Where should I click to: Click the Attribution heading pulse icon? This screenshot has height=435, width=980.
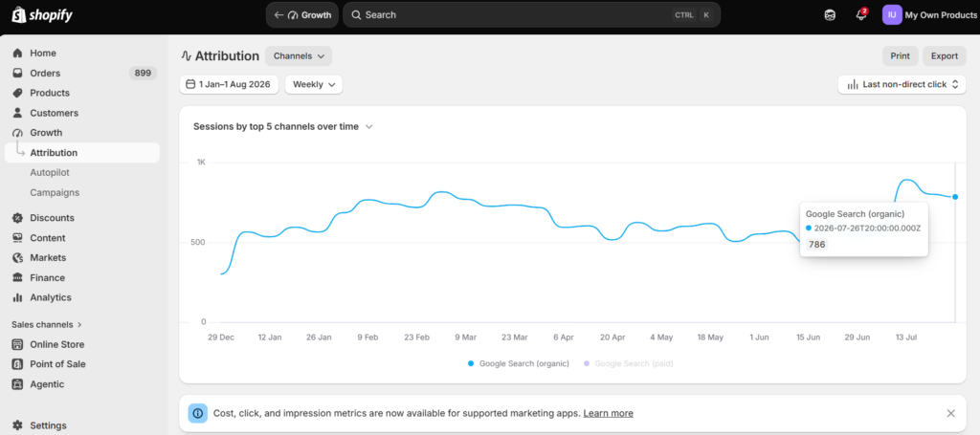click(x=186, y=56)
